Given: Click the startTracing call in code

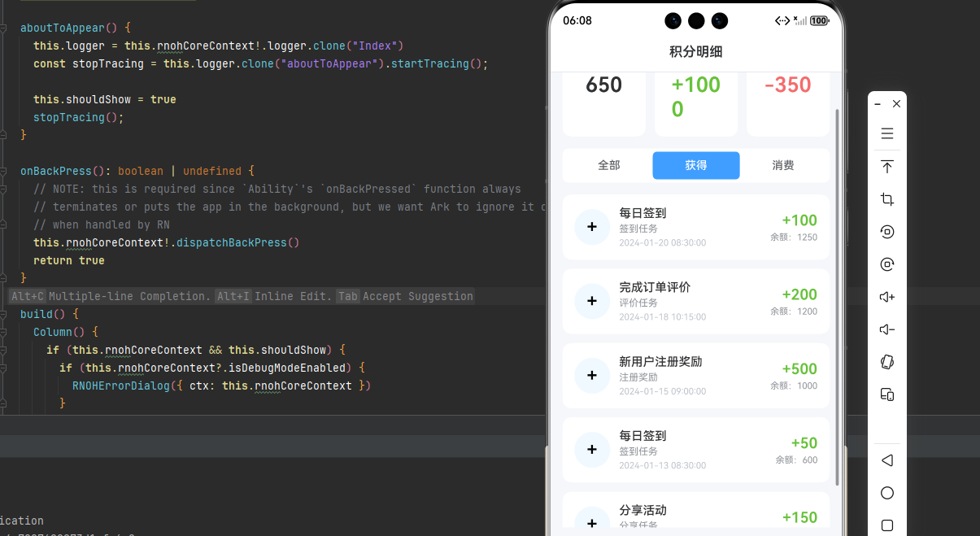Looking at the screenshot, I should (429, 63).
